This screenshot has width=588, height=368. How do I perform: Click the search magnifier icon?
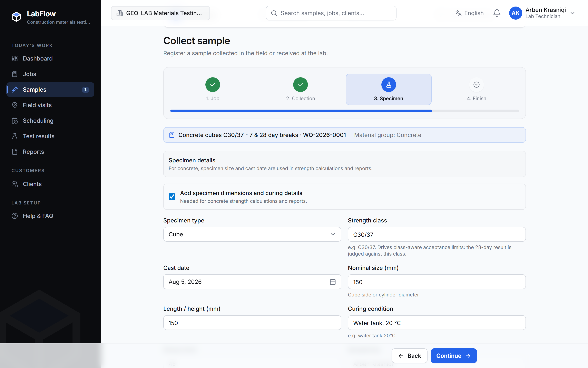tap(274, 13)
